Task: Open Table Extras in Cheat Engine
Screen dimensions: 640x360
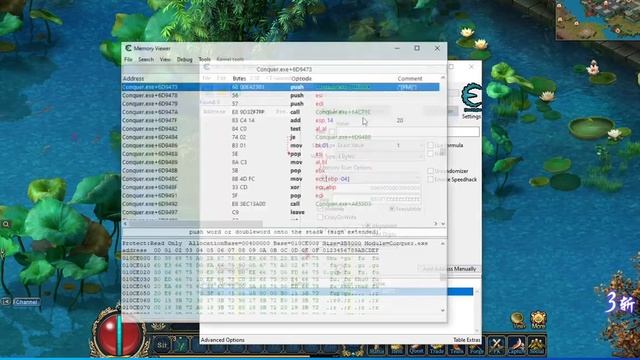Action: 467,340
